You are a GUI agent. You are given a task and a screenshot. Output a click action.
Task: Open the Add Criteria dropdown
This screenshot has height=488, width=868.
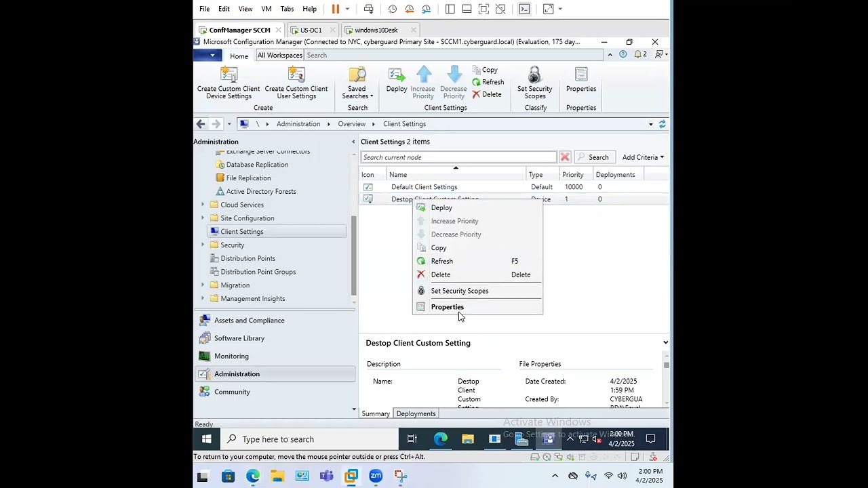click(x=643, y=157)
